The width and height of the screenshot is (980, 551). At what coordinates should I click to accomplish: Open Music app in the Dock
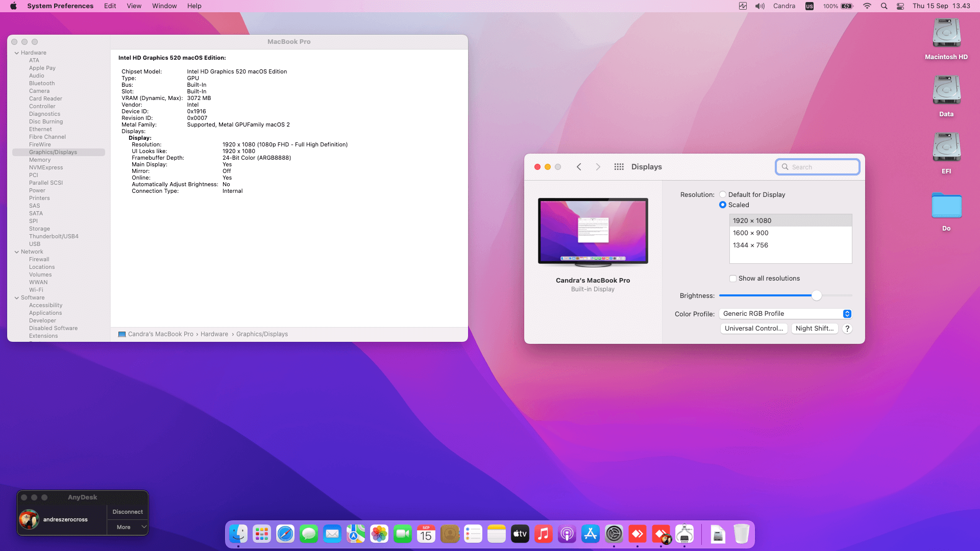544,534
